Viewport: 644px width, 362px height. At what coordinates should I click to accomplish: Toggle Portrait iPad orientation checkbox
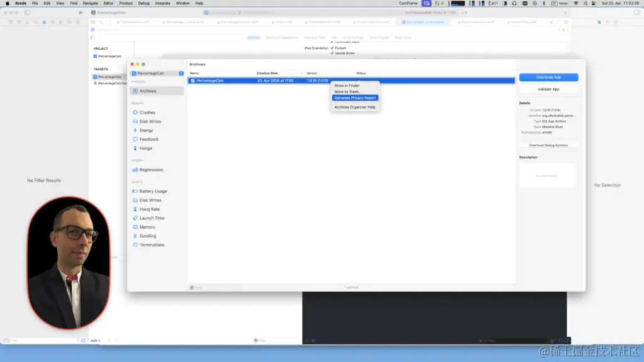coord(332,48)
